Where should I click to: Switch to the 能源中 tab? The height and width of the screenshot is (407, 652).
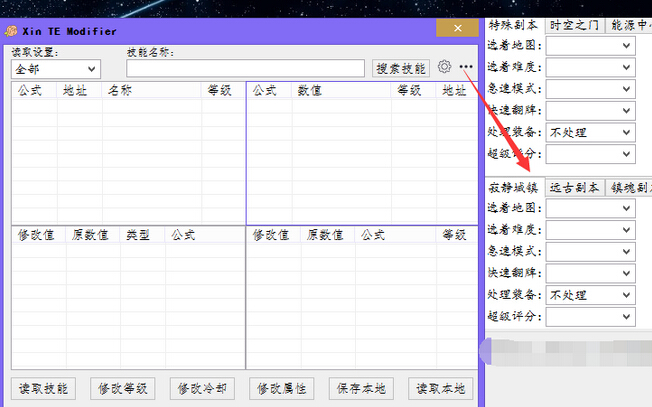point(629,25)
